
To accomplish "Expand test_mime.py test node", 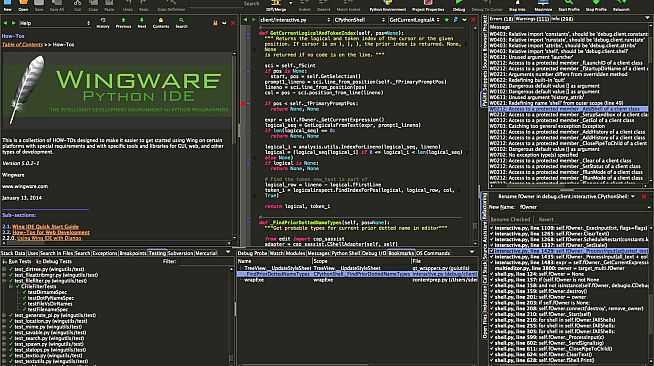I will coord(5,327).
